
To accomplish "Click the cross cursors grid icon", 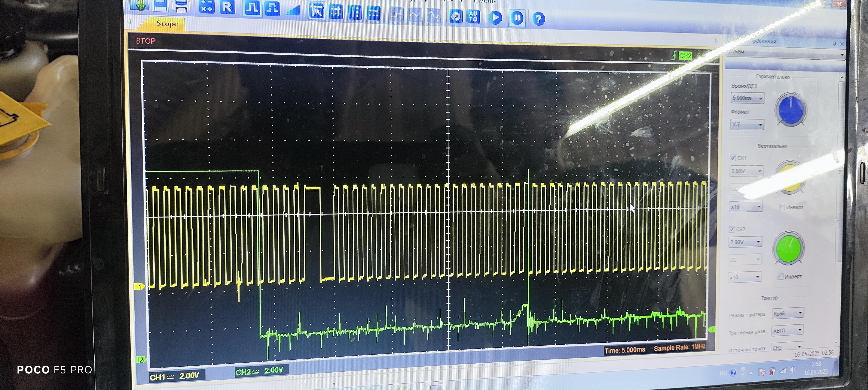I will [336, 12].
